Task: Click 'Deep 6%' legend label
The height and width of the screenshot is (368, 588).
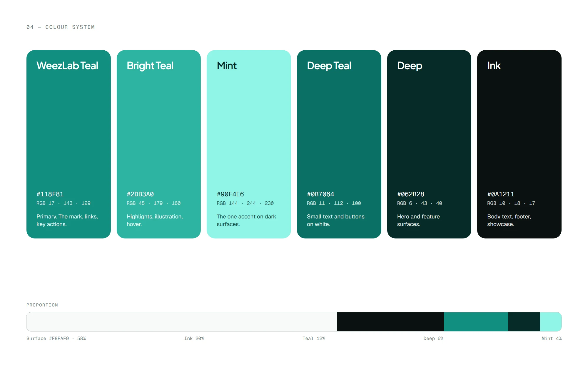Action: 433,339
